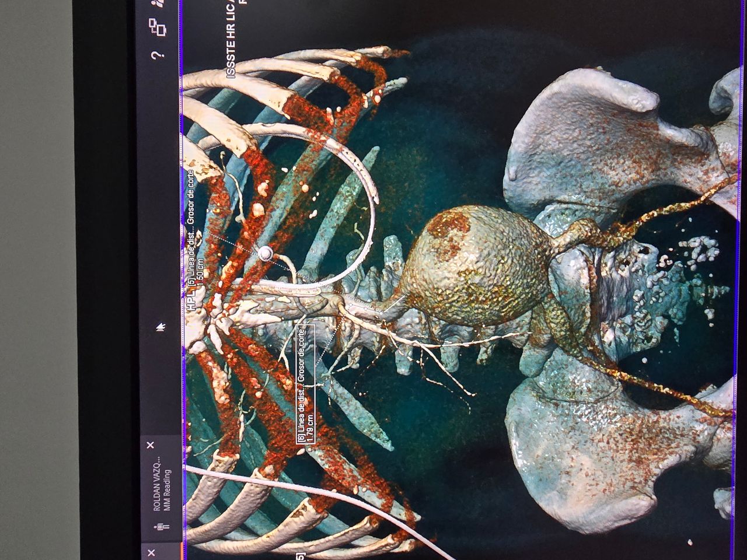This screenshot has height=560, width=747.
Task: Grab the white spherical rotation handle
Action: point(266,253)
